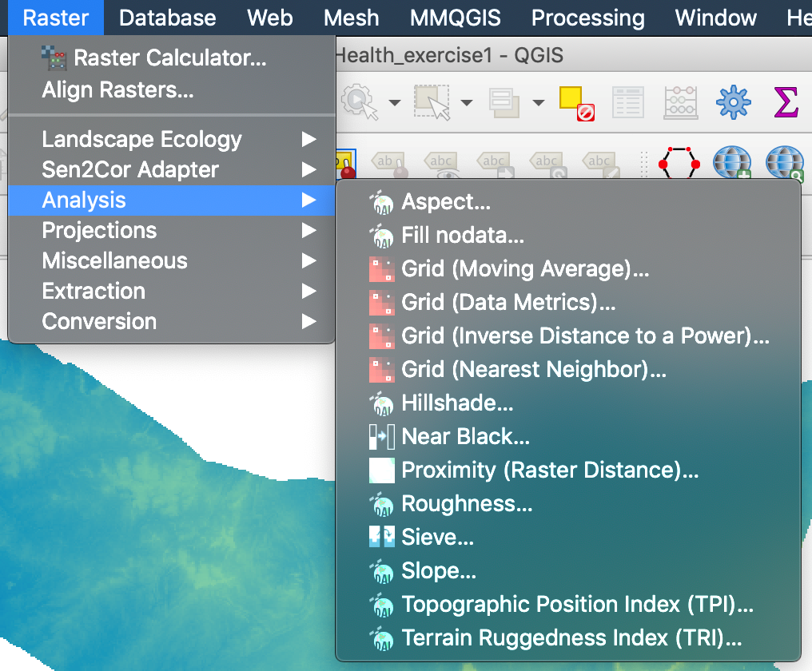
Task: Select the change label properties icon
Action: [x=600, y=164]
